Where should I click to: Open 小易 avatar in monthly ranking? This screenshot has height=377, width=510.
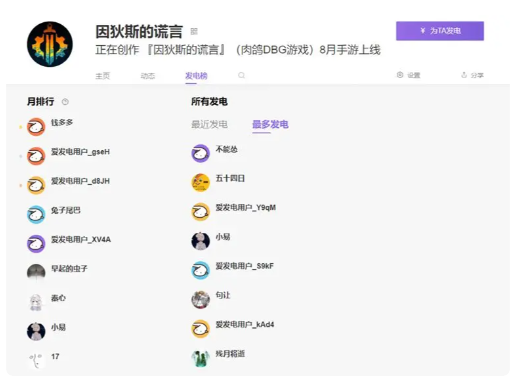36,331
